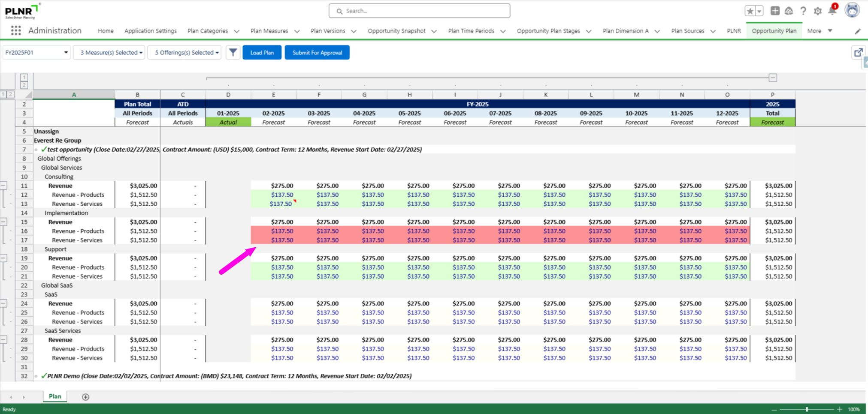Collapse the row 11 Revenue outline group
This screenshot has height=414, width=868.
tap(3, 186)
